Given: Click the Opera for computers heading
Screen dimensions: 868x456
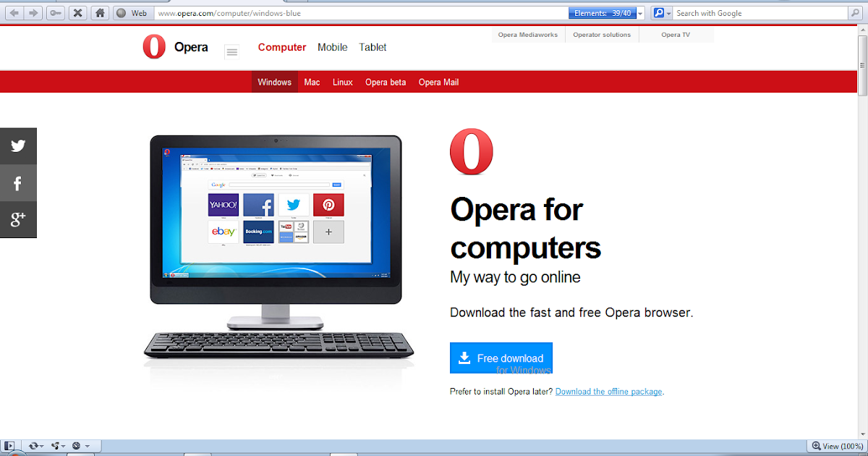Looking at the screenshot, I should (525, 229).
